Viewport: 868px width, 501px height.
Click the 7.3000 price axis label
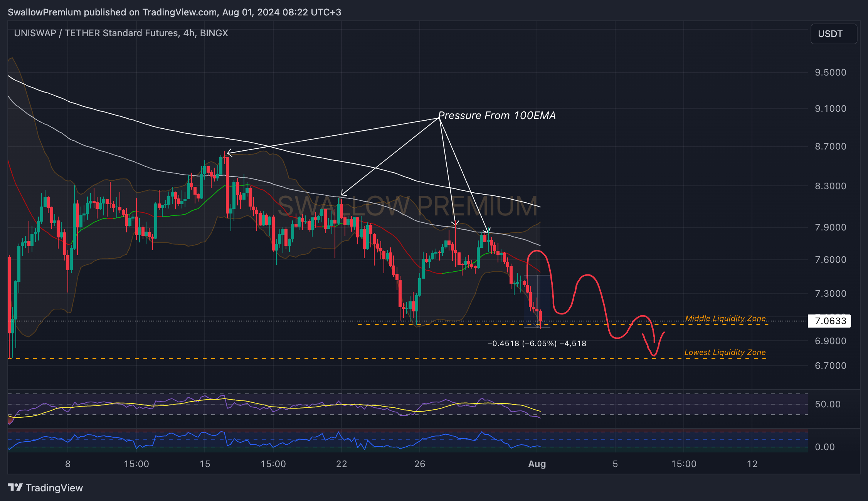point(831,294)
